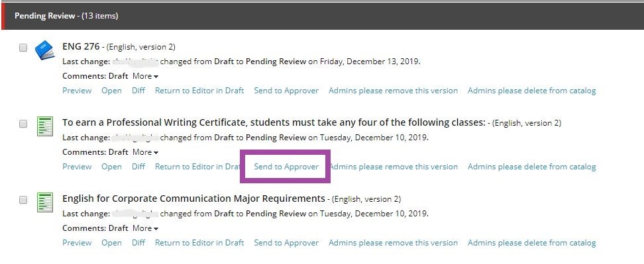Expand More comments under ENG 276
The width and height of the screenshot is (644, 264).
coord(145,76)
